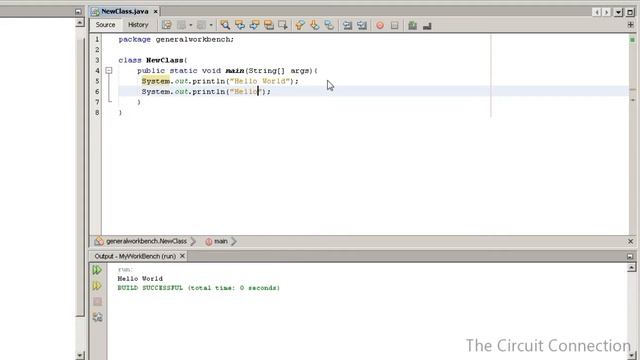Find the next occurrence icon
Image resolution: width=640 pixels, height=360 pixels.
(x=254, y=25)
